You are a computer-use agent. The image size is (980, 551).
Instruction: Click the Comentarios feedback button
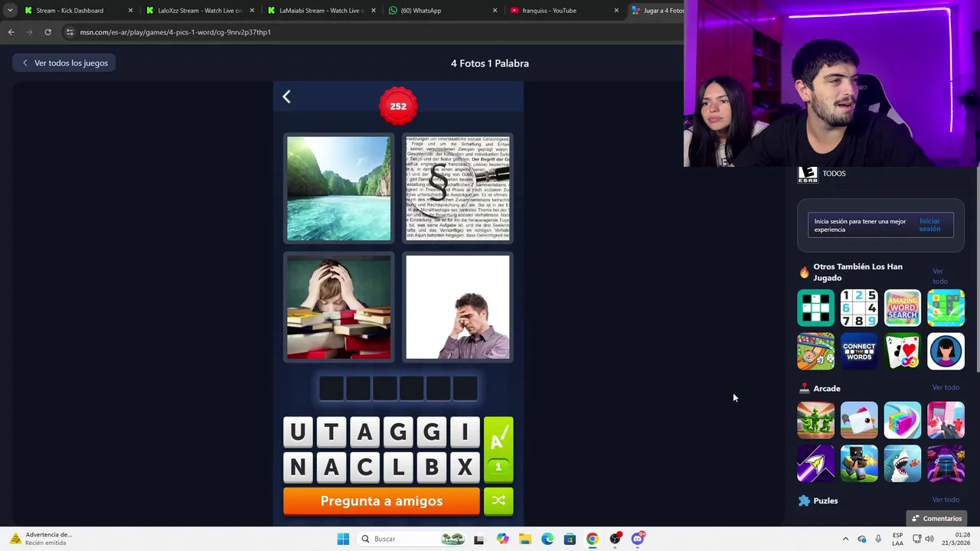click(936, 518)
